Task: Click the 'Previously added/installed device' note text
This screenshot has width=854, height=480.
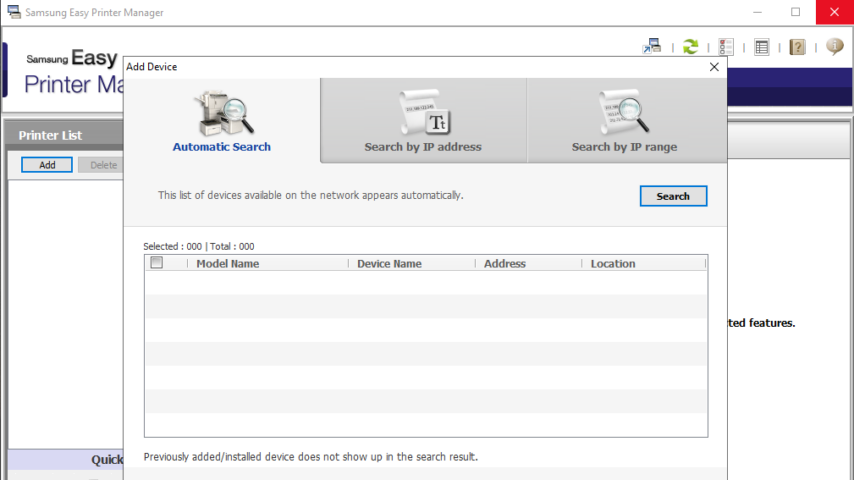Action: 310,457
